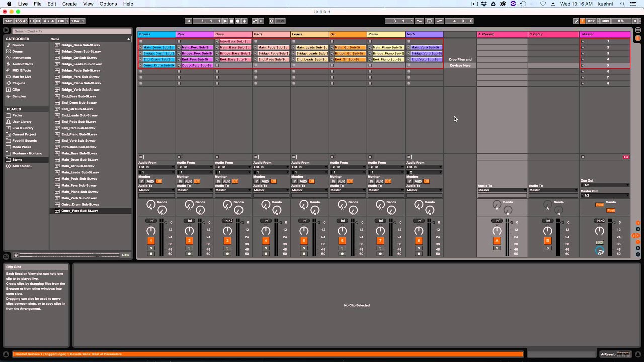Viewport: 644px width, 362px height.
Task: Open the Drums track Audio To dropdown
Action: click(x=156, y=190)
